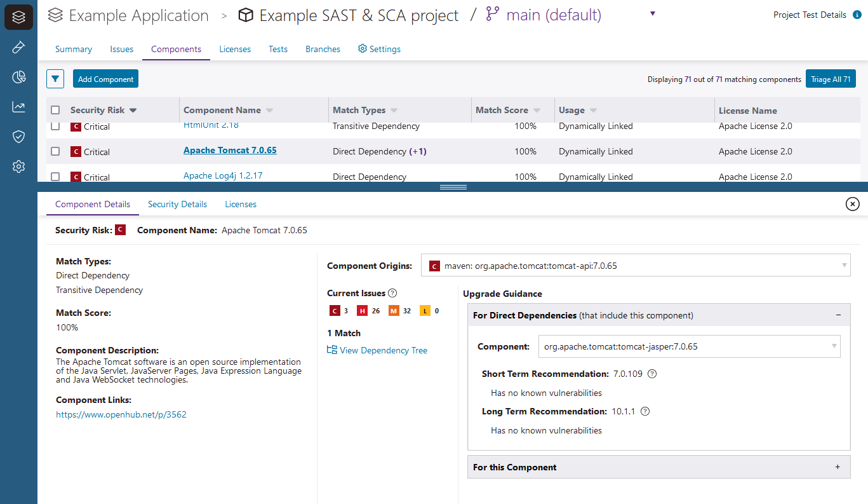
Task: Click the filter funnel icon
Action: (55, 79)
